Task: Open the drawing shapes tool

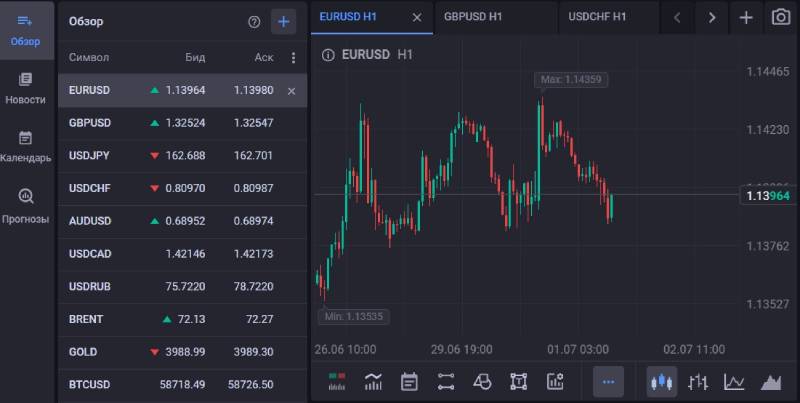Action: click(x=482, y=382)
